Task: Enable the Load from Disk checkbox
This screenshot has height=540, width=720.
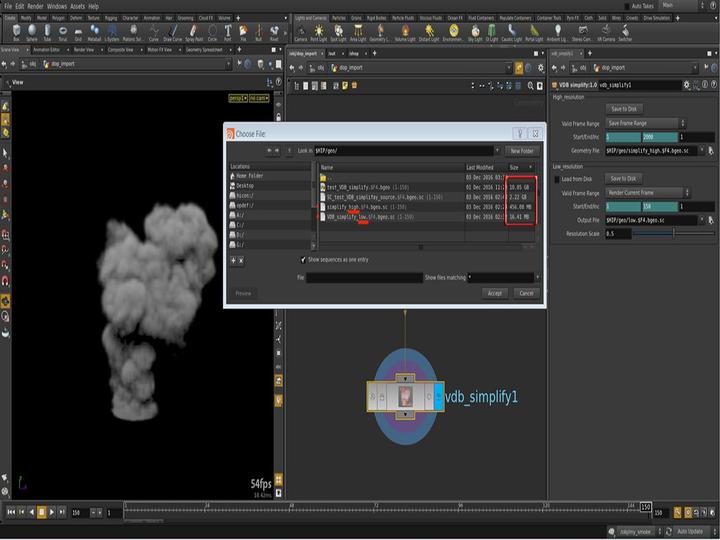Action: click(x=559, y=178)
